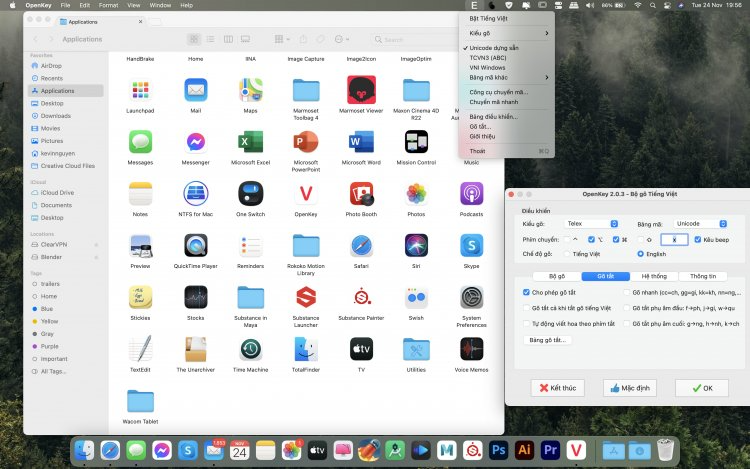This screenshot has height=469, width=750.
Task: Select the Time Machine icon
Action: (x=251, y=349)
